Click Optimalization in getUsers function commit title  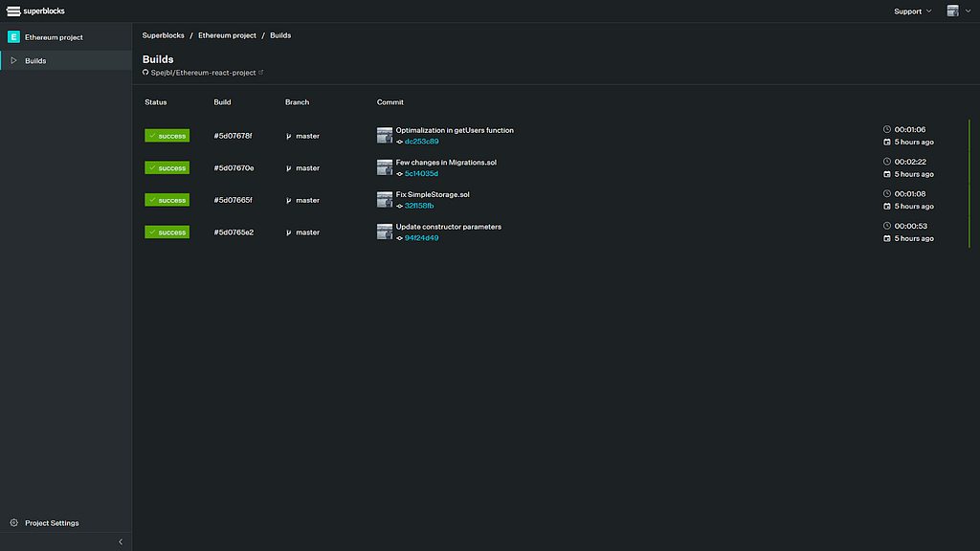[x=455, y=130]
